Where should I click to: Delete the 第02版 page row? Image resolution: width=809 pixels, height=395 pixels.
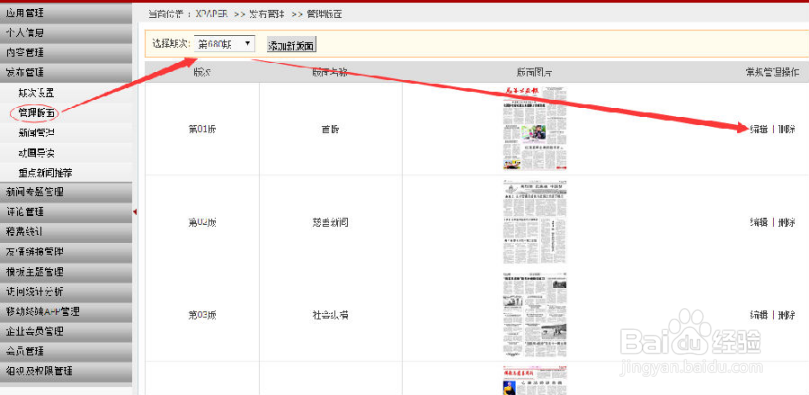click(786, 222)
